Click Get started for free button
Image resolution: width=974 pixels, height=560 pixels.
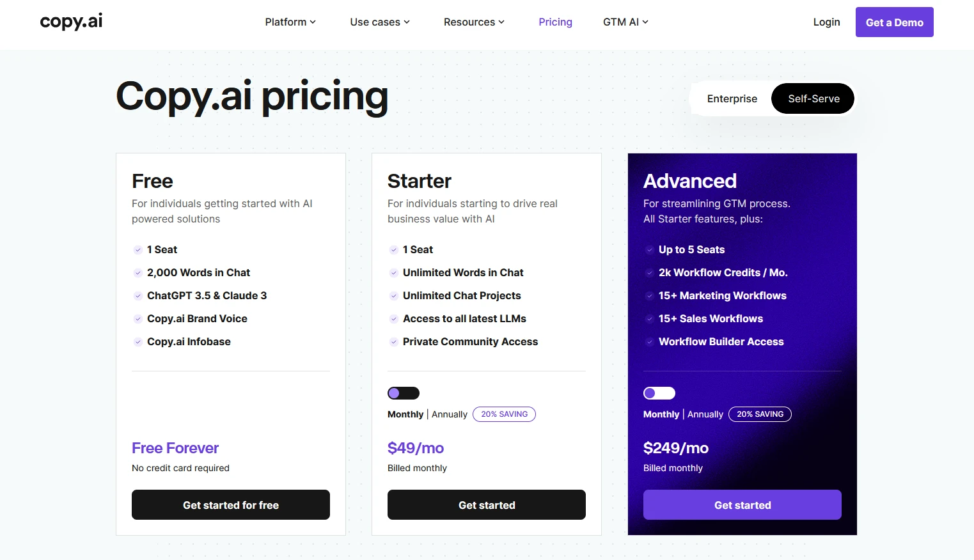pos(231,505)
